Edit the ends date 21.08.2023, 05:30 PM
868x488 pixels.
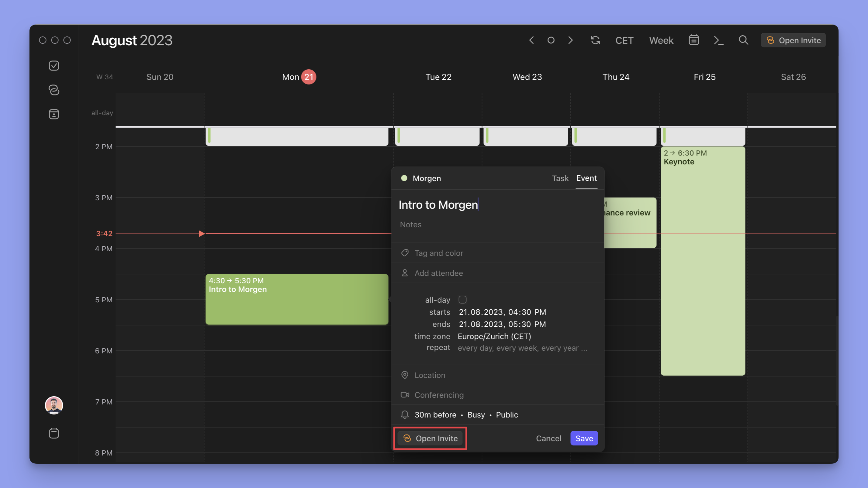tap(502, 324)
